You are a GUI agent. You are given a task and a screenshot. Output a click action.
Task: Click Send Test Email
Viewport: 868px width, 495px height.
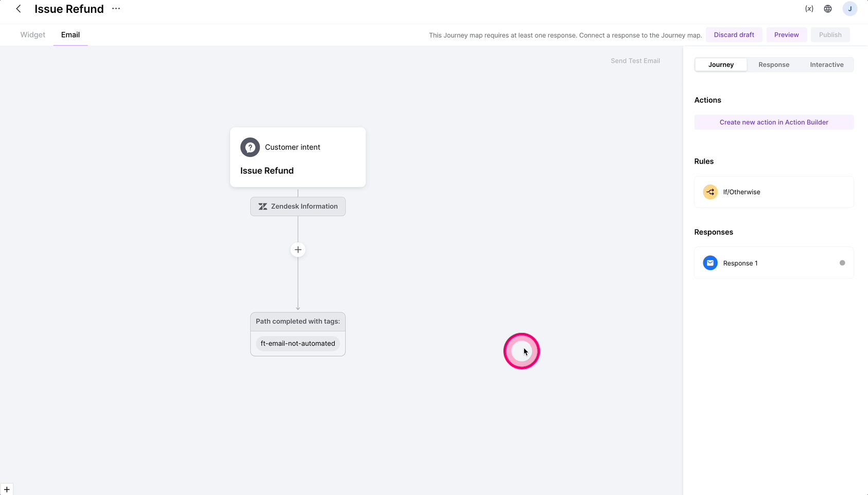click(x=635, y=61)
